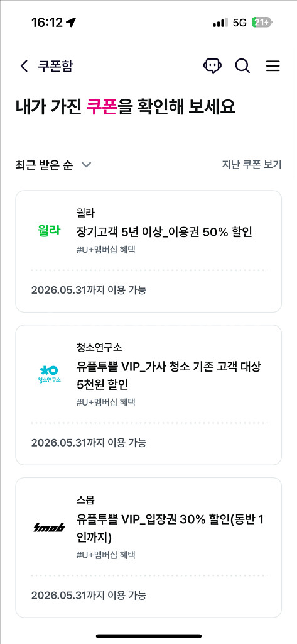The image size is (297, 644).
Task: Tap the 쿠폰함 page title
Action: click(55, 65)
